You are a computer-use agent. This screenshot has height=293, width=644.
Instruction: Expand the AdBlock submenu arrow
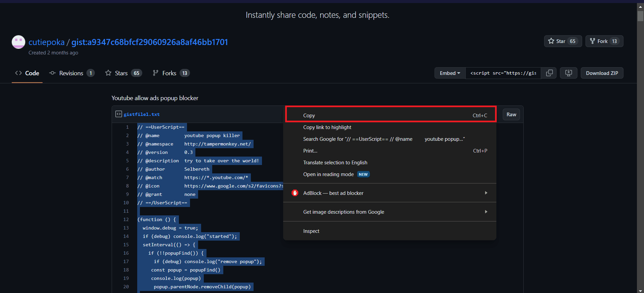point(486,193)
